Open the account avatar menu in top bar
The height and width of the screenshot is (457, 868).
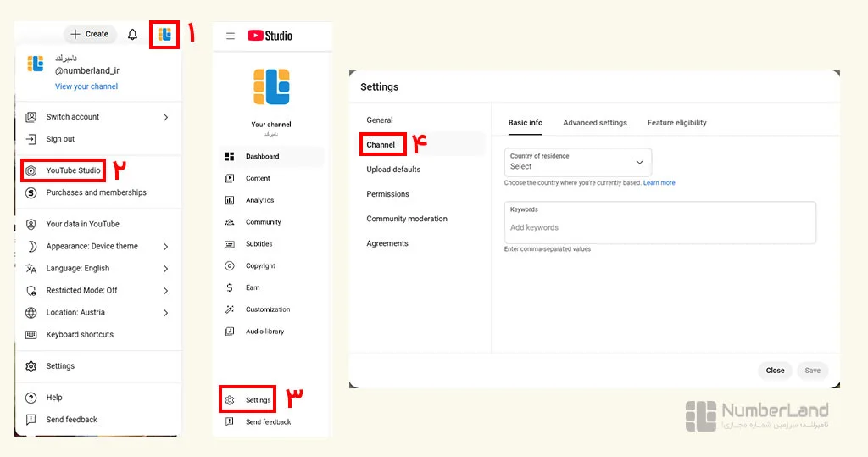[x=164, y=35]
